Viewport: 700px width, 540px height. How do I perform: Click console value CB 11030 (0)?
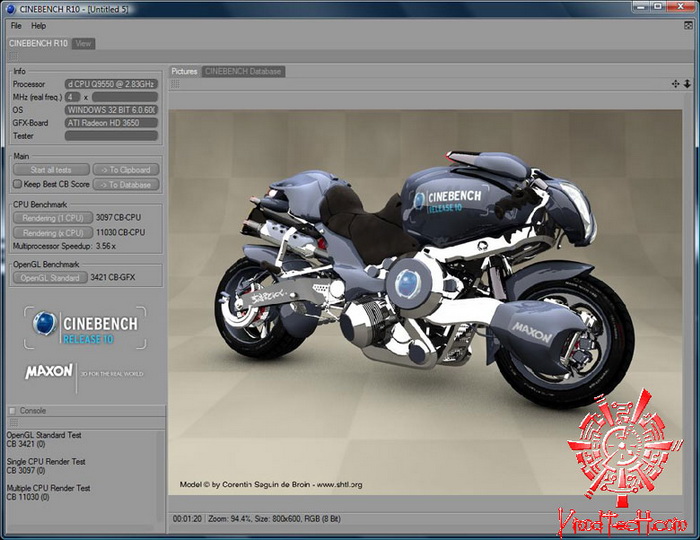pyautogui.click(x=28, y=497)
